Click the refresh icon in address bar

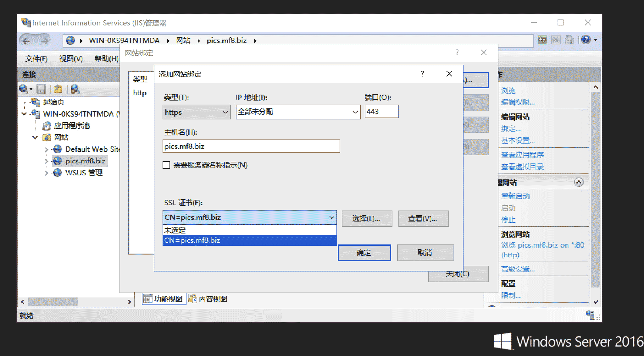tap(542, 40)
